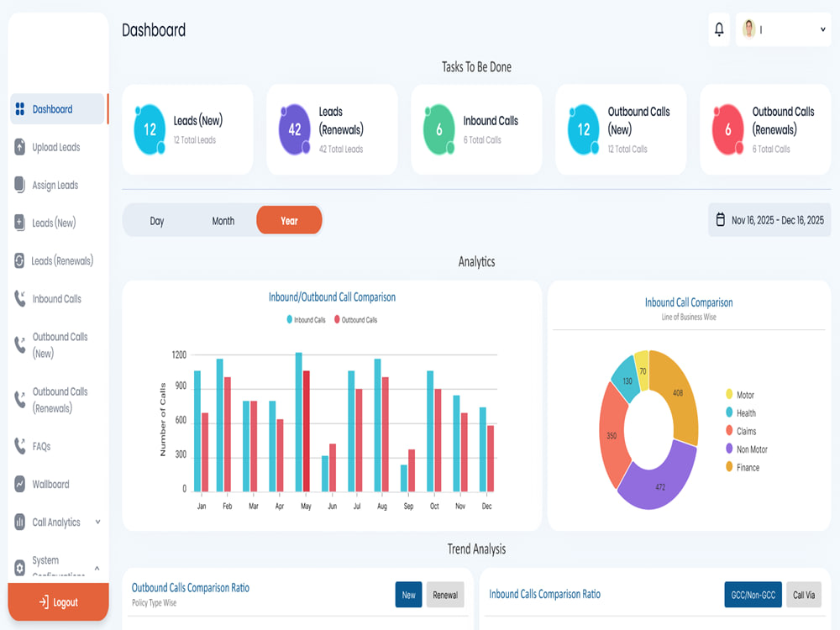Navigate to Wallboard
Viewport: 840px width, 630px height.
coord(51,485)
